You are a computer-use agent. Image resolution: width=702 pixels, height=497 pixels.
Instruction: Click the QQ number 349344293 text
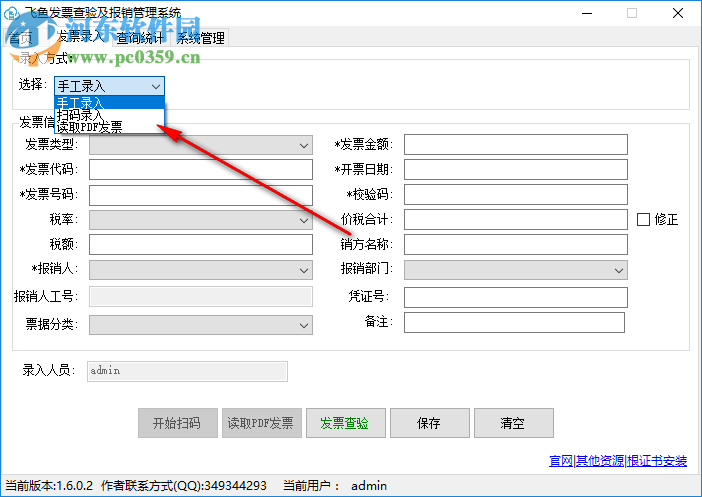(x=235, y=486)
